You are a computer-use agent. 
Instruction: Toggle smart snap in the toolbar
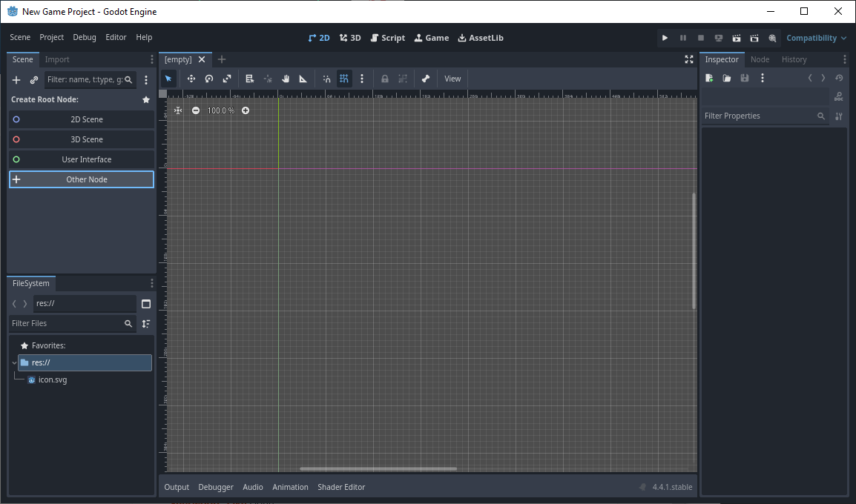(x=326, y=79)
